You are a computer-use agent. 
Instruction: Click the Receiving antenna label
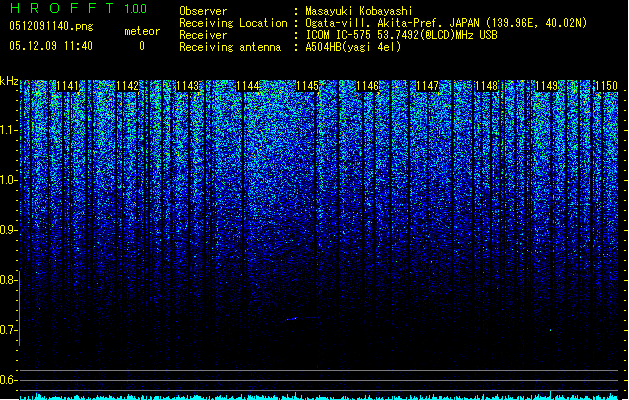point(230,47)
